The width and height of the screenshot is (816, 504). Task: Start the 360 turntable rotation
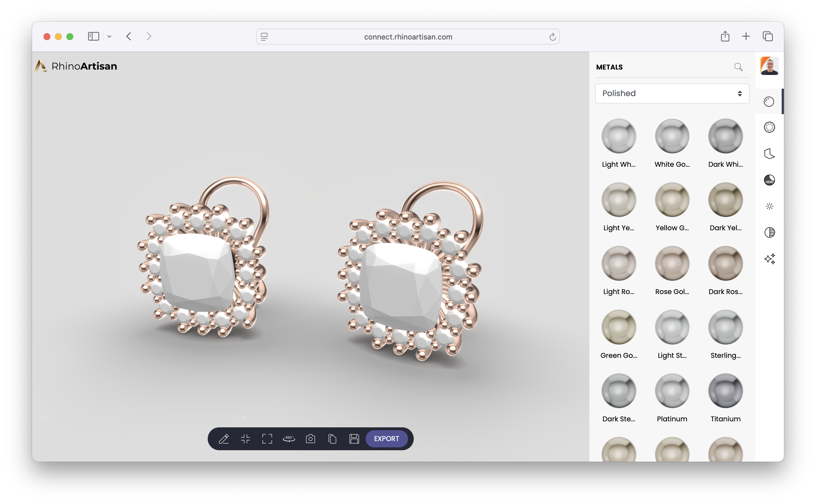point(289,439)
